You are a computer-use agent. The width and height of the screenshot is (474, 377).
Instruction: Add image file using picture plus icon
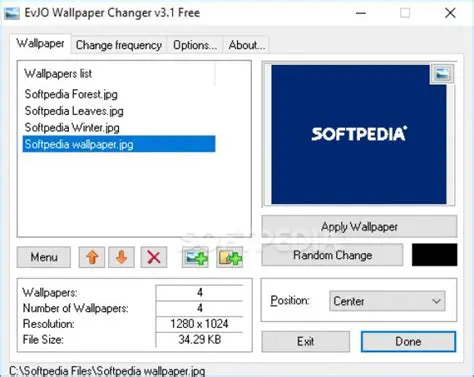point(195,257)
